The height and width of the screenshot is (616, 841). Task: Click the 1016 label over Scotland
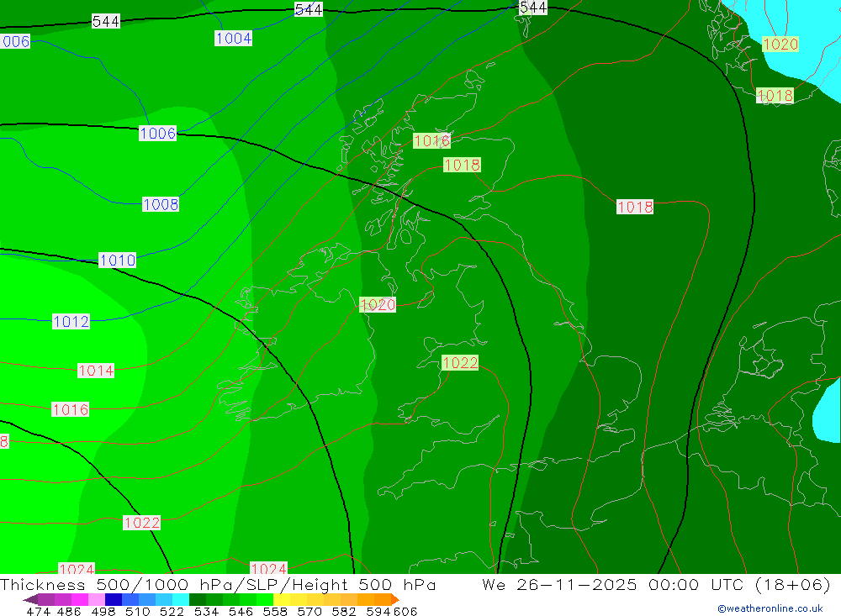(431, 140)
